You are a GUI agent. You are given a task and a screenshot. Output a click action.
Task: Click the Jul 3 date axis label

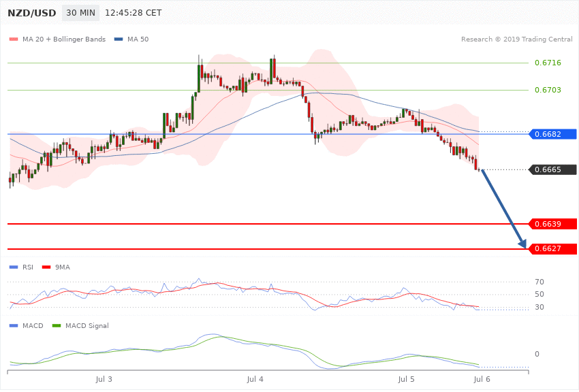click(x=104, y=379)
